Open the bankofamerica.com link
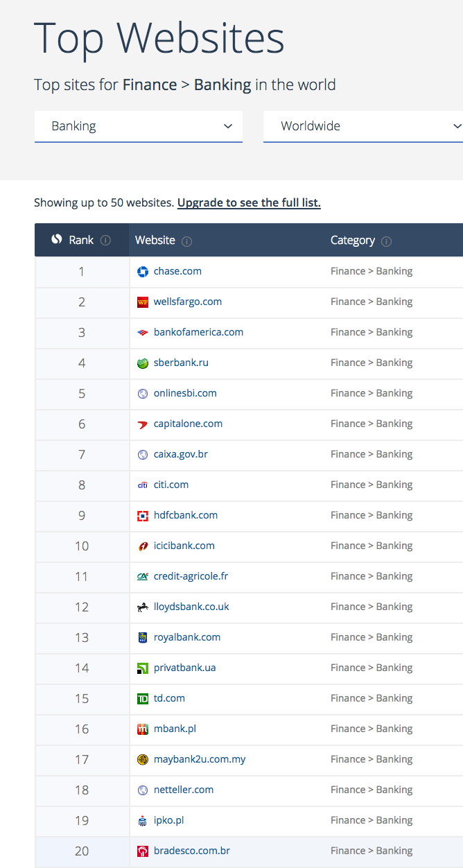Image resolution: width=463 pixels, height=868 pixels. (198, 332)
